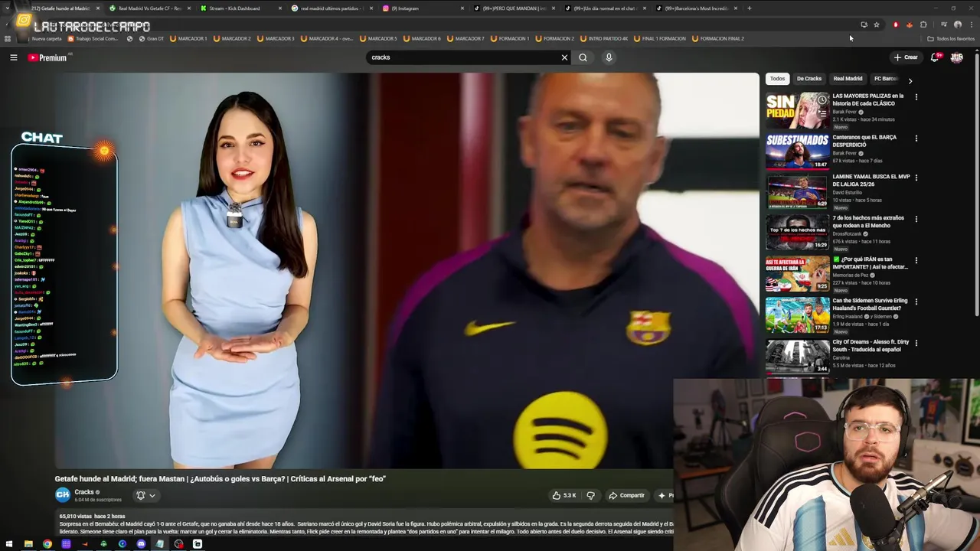
Task: Open options for '¿Por qué IRÁN' video
Action: tap(916, 260)
